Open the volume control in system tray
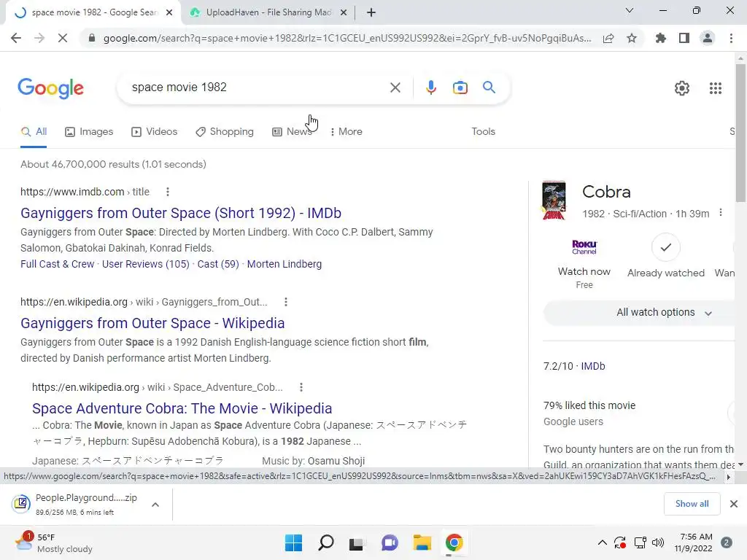The height and width of the screenshot is (560, 747). tap(658, 542)
